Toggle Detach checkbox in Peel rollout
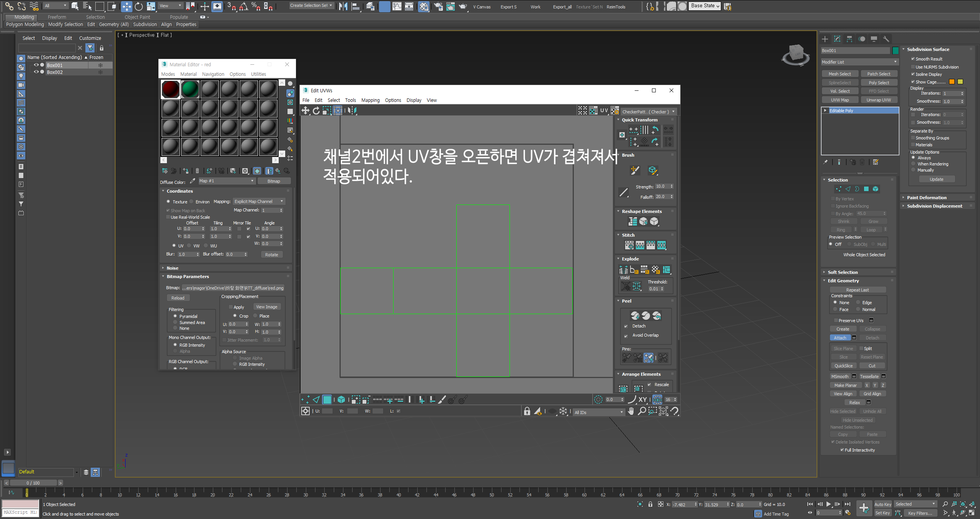This screenshot has height=519, width=980. (626, 326)
